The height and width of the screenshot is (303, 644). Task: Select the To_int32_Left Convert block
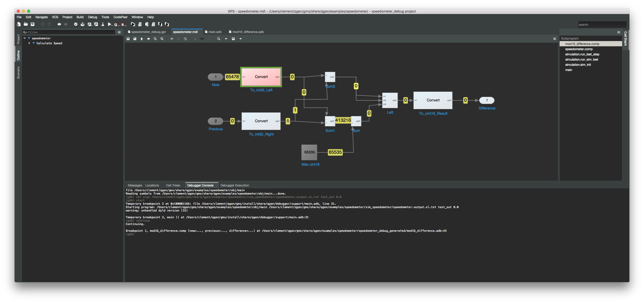[x=261, y=77]
